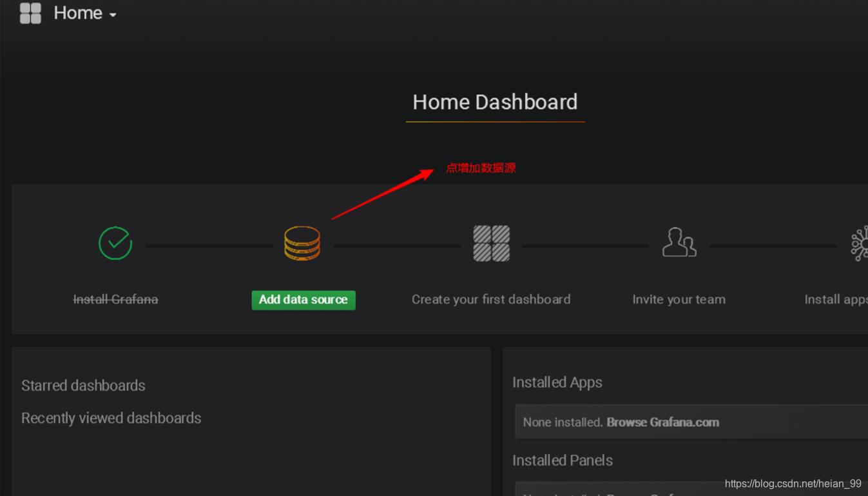Viewport: 868px width, 496px height.
Task: Click the Install apps plugin icon
Action: coord(860,243)
